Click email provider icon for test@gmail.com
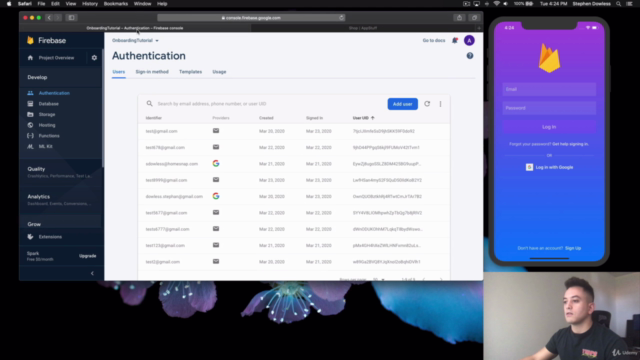Viewport: 640px width, 360px height. pyautogui.click(x=216, y=131)
